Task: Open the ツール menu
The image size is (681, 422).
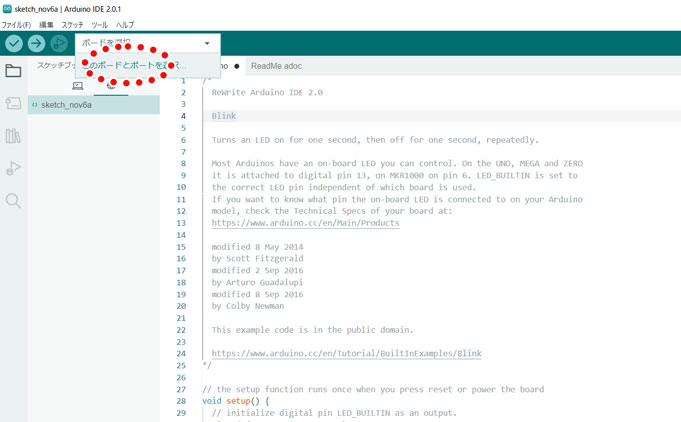Action: tap(99, 25)
